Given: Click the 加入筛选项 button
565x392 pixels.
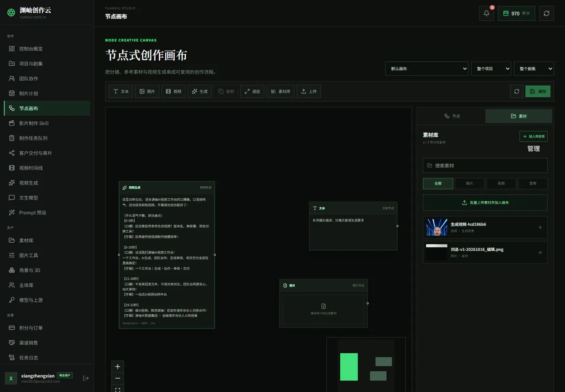Looking at the screenshot, I should pos(534,136).
